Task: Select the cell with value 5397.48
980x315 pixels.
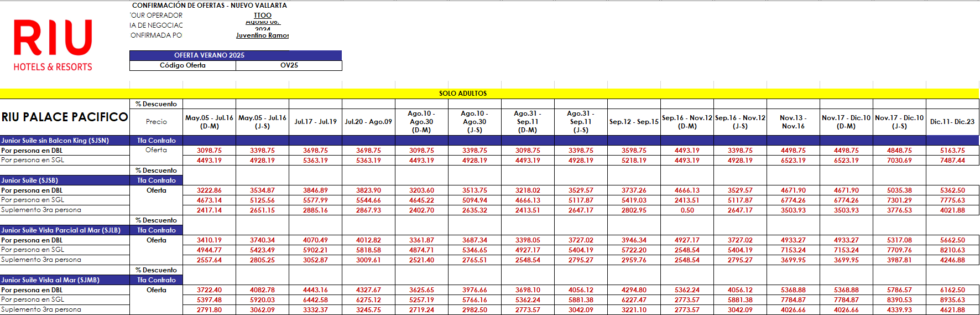Action: pyautogui.click(x=210, y=300)
